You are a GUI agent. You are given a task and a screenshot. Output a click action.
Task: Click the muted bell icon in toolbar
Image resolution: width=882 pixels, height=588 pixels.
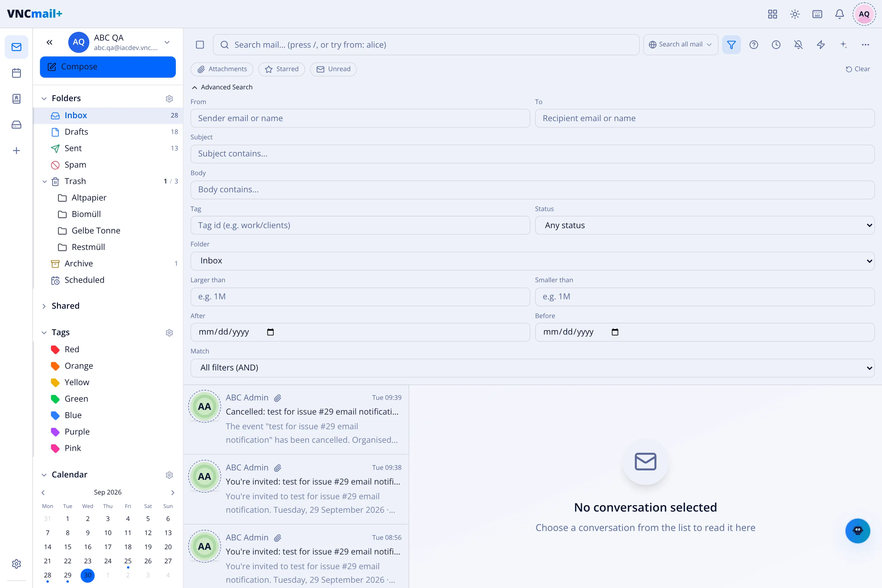click(799, 45)
